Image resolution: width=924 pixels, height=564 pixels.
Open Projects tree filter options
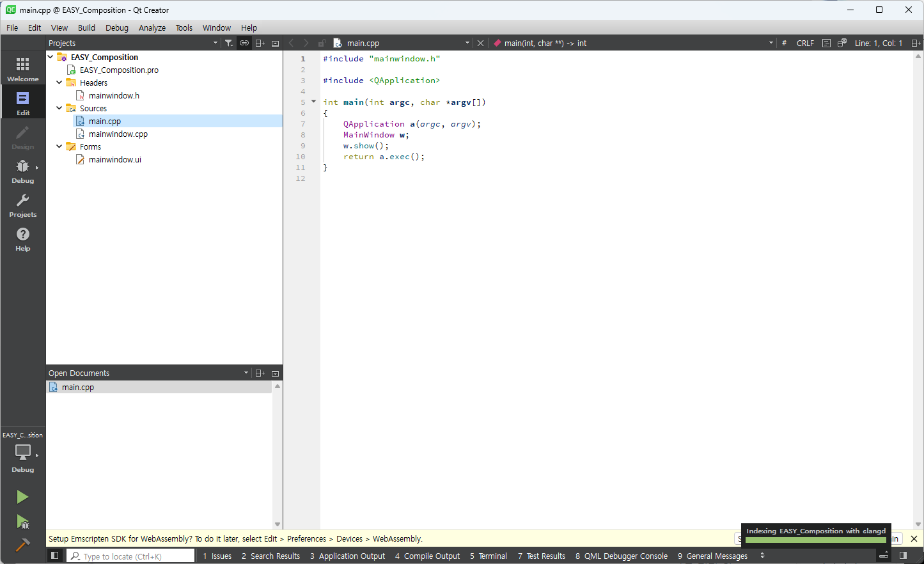(229, 43)
